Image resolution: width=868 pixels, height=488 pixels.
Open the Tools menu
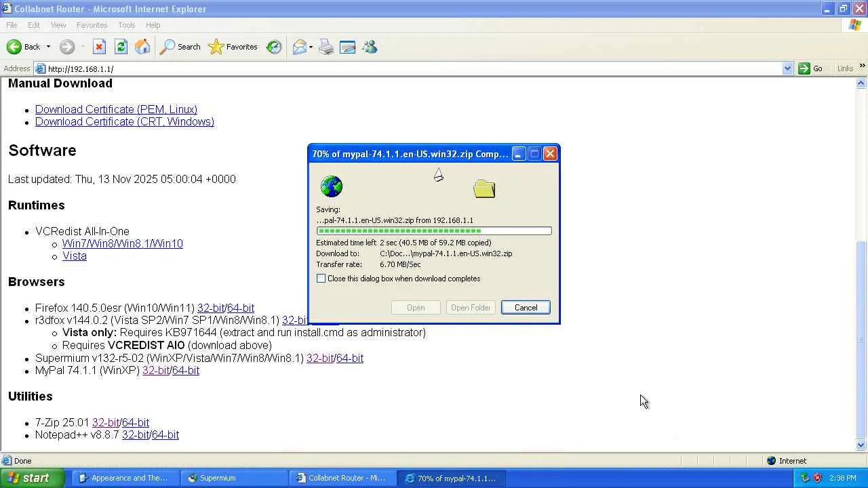[127, 25]
